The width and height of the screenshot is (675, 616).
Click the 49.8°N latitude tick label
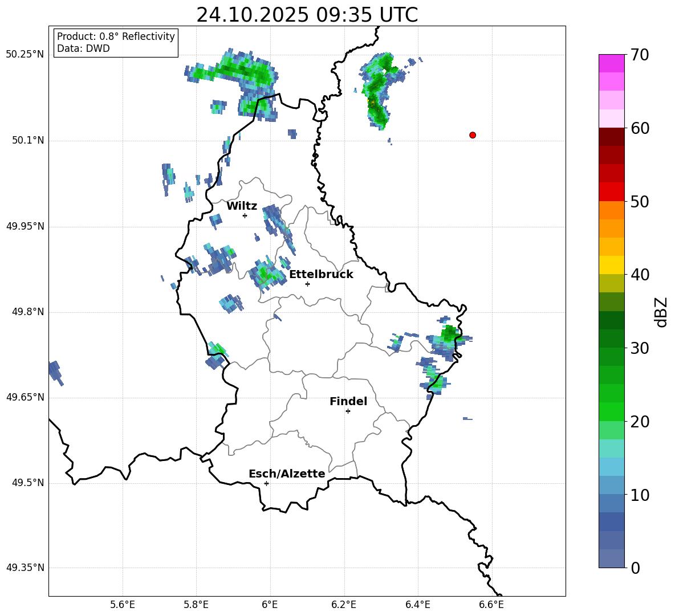pyautogui.click(x=27, y=312)
